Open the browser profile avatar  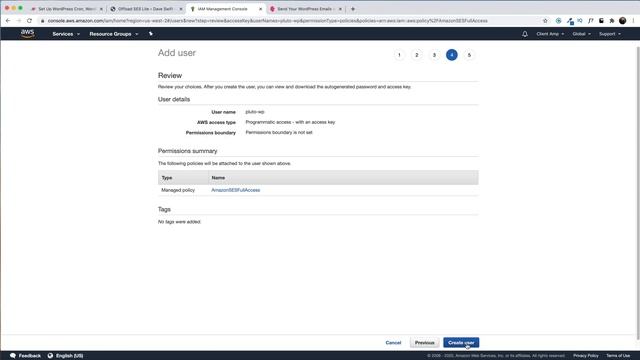(622, 20)
